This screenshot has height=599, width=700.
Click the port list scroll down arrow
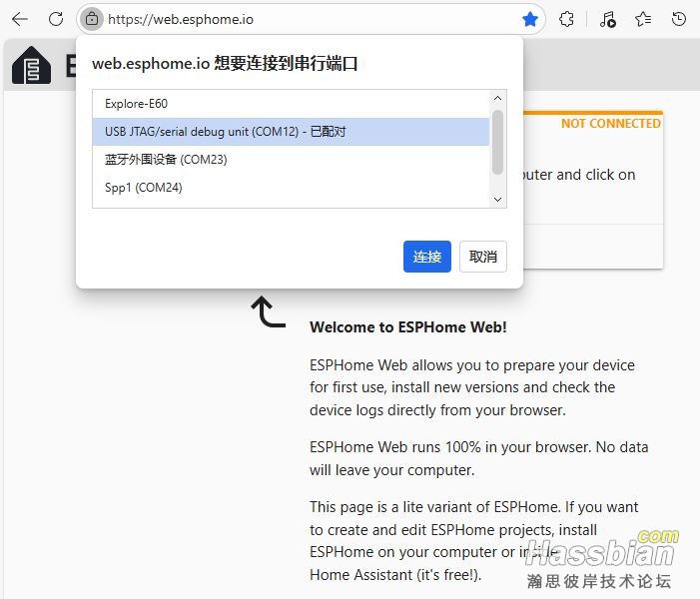click(497, 200)
